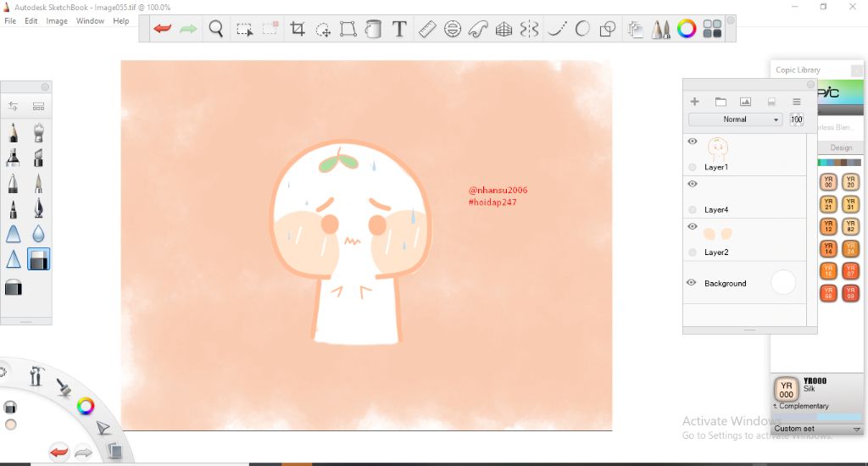This screenshot has width=868, height=466.
Task: Open the Edit menu
Action: tap(31, 21)
